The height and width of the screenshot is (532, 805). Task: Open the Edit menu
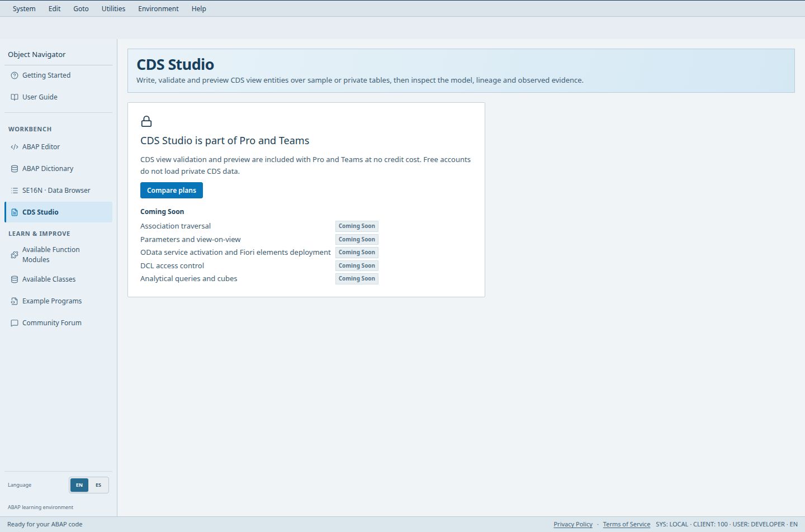tap(54, 8)
